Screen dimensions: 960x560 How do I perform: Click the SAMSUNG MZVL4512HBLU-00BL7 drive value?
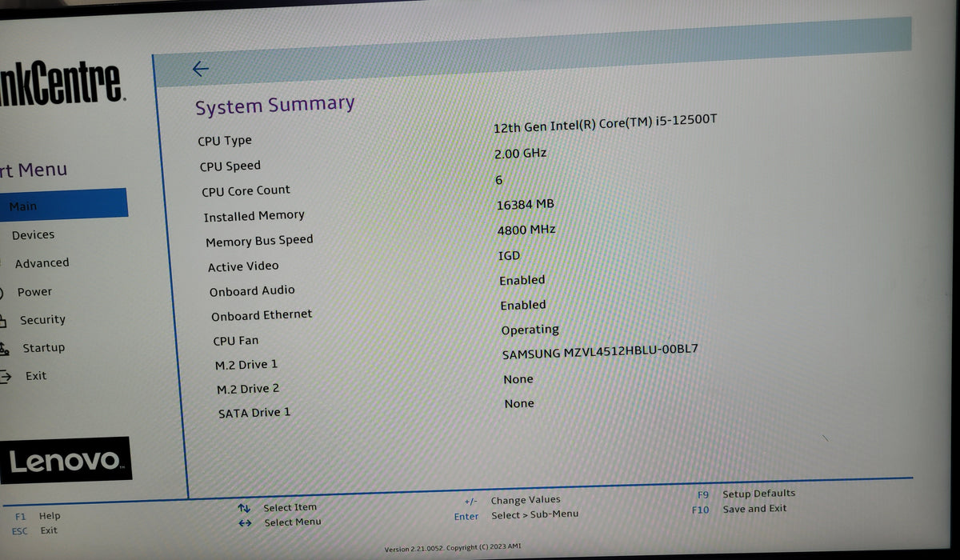point(601,353)
